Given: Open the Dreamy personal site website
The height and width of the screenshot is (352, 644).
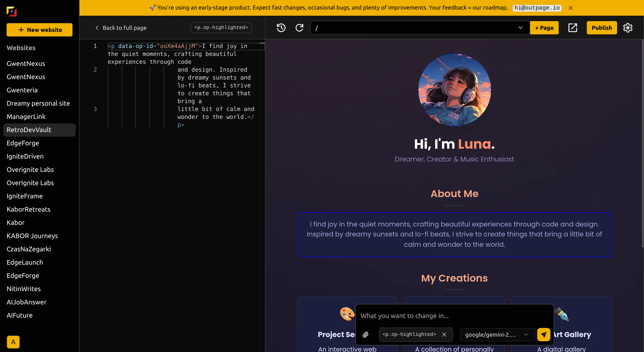Looking at the screenshot, I should point(38,103).
